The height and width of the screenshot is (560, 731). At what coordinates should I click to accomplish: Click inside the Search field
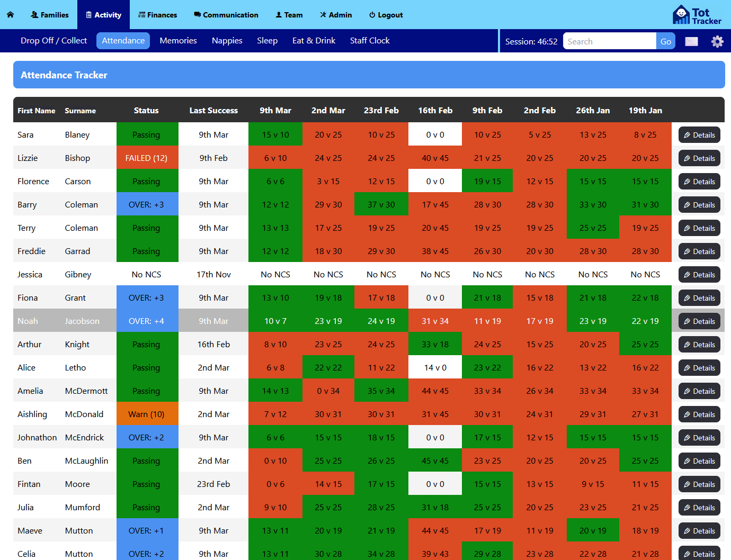(609, 41)
